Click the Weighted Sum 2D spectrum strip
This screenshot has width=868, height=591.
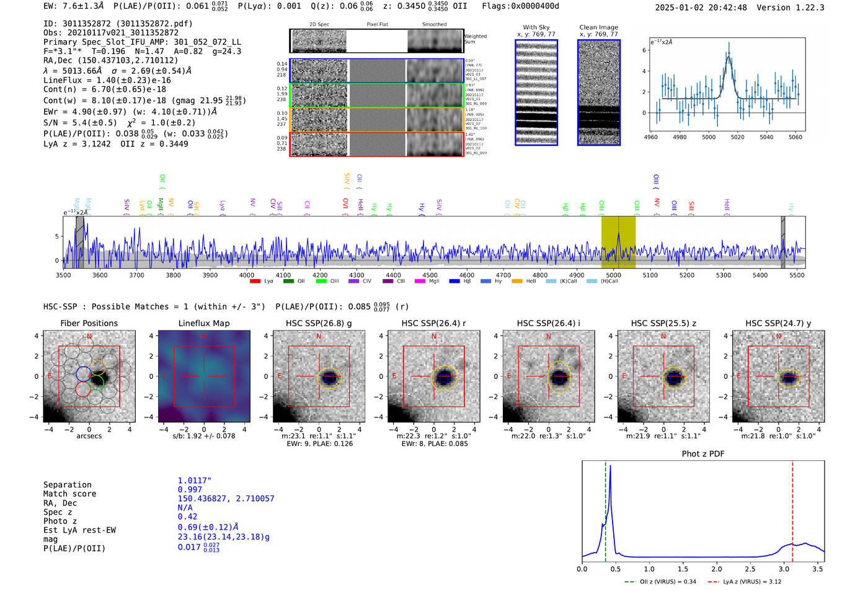(x=377, y=41)
